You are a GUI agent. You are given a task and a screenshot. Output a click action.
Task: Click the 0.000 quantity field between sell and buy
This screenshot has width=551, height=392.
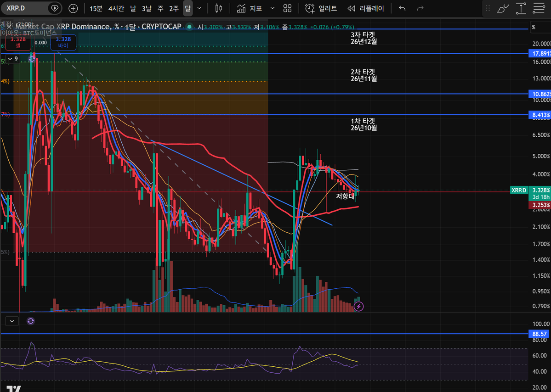coord(41,43)
